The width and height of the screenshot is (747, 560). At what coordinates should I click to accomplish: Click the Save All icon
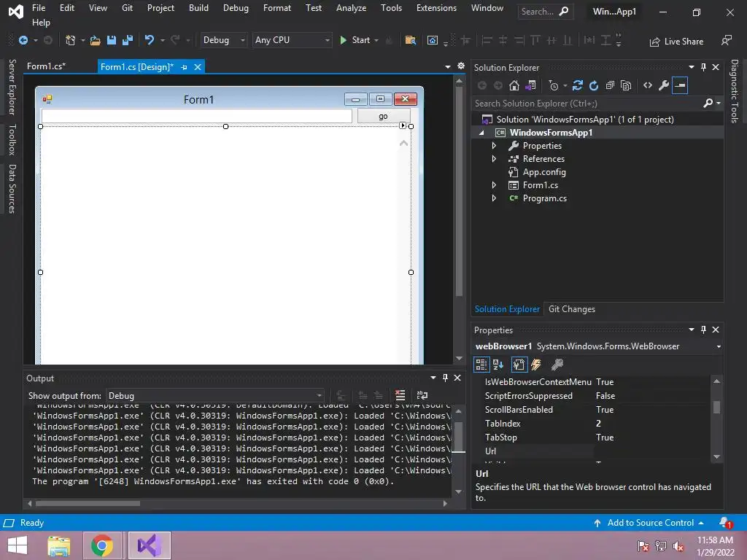tap(128, 41)
